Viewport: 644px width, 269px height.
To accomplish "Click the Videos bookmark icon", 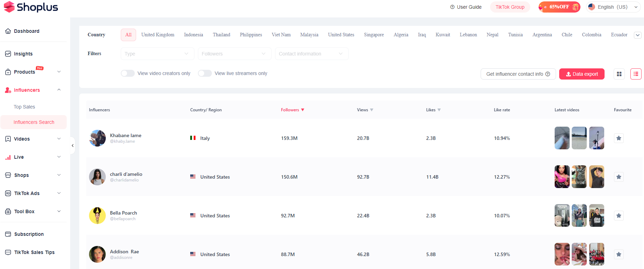I will (8, 139).
